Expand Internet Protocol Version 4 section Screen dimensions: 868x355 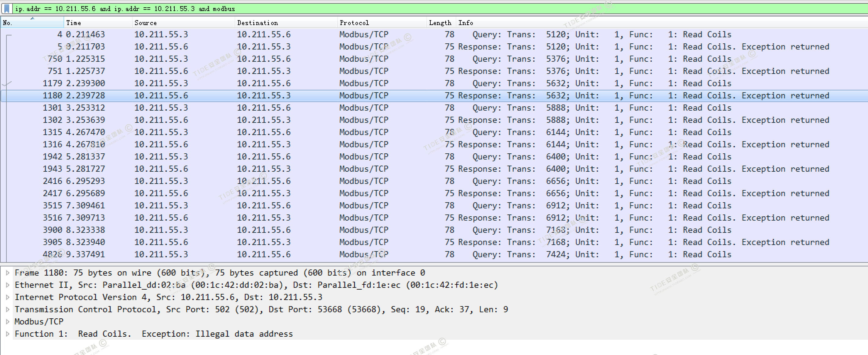click(x=7, y=297)
